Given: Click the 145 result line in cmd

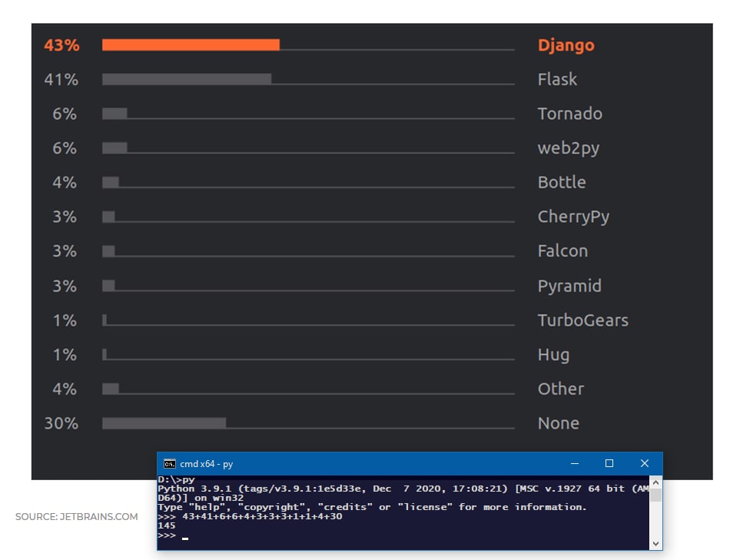Looking at the screenshot, I should 166,525.
